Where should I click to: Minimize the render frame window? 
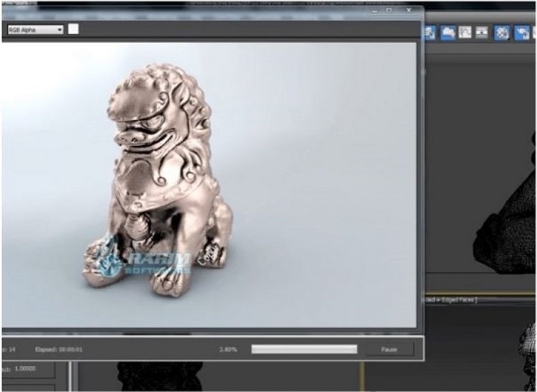375,11
